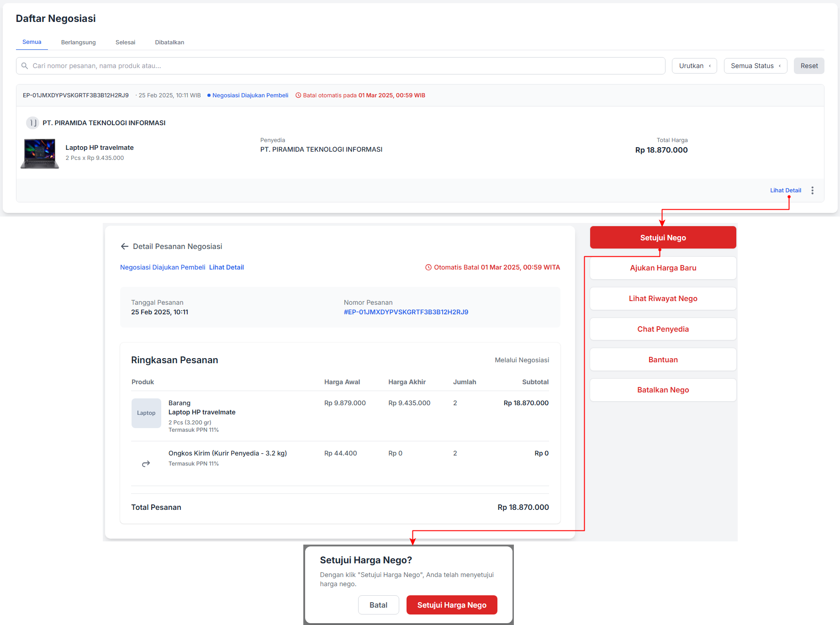Click the back arrow beside Detail Pesanan Negosiasi
This screenshot has height=625, width=840.
(x=124, y=246)
